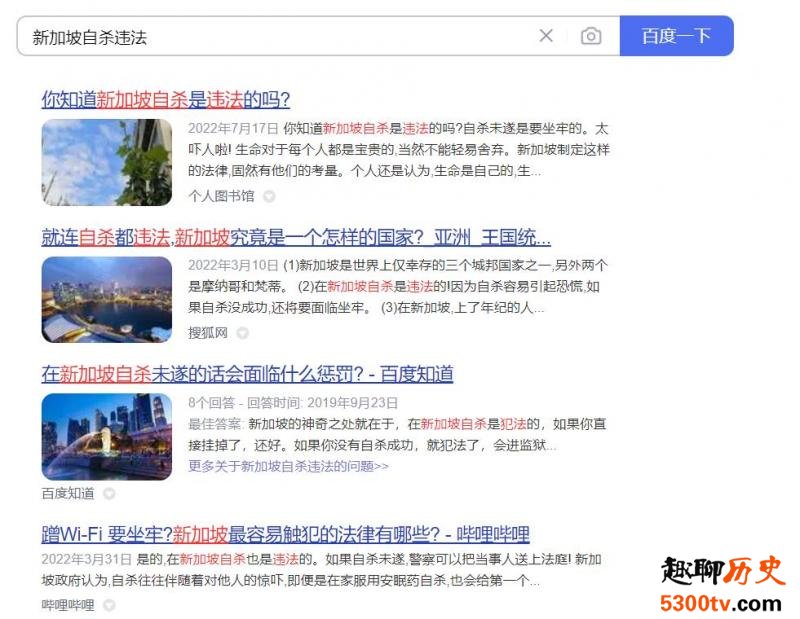Click source name 百度知道 below Merlion image
The height and width of the screenshot is (619, 800).
(68, 493)
